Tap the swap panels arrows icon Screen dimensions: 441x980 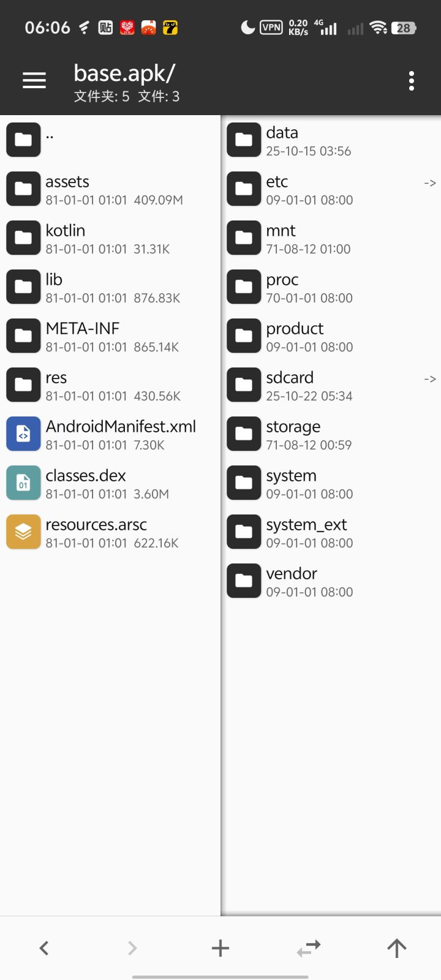(309, 948)
